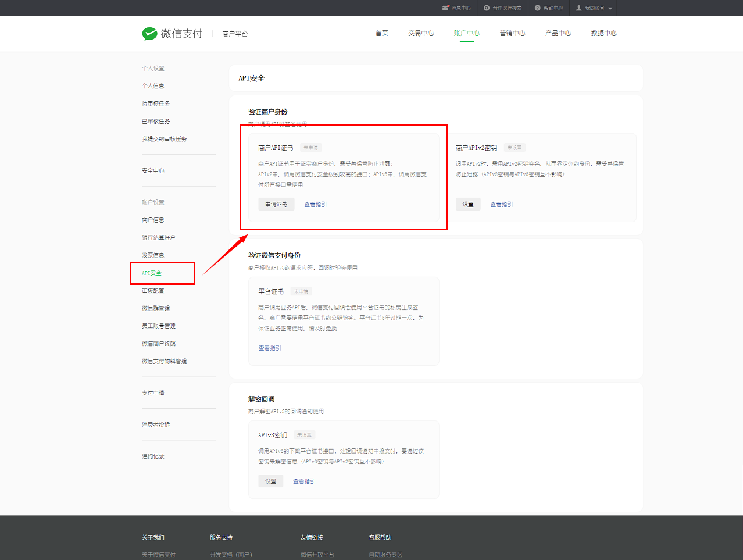Open 查看指引 link for 商户APIv2密钥

[502, 205]
